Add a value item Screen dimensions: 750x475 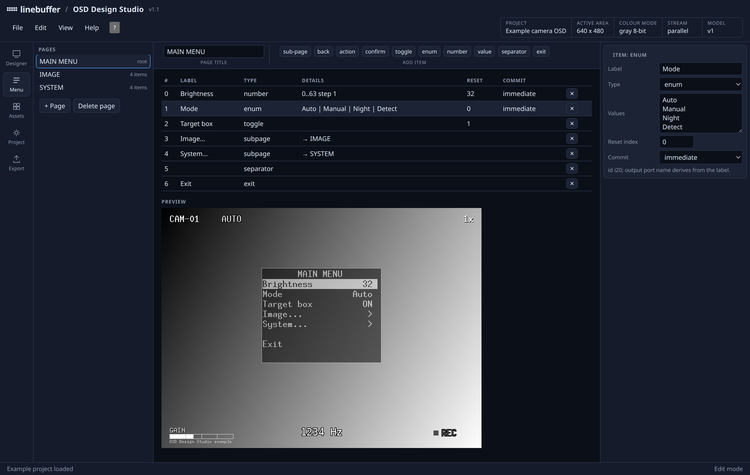(x=485, y=52)
